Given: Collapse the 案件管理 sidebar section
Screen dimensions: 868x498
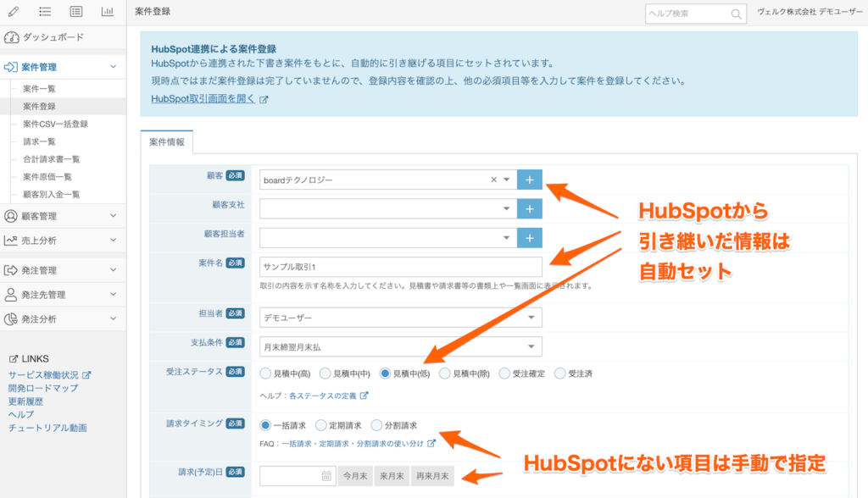Looking at the screenshot, I should [x=113, y=67].
